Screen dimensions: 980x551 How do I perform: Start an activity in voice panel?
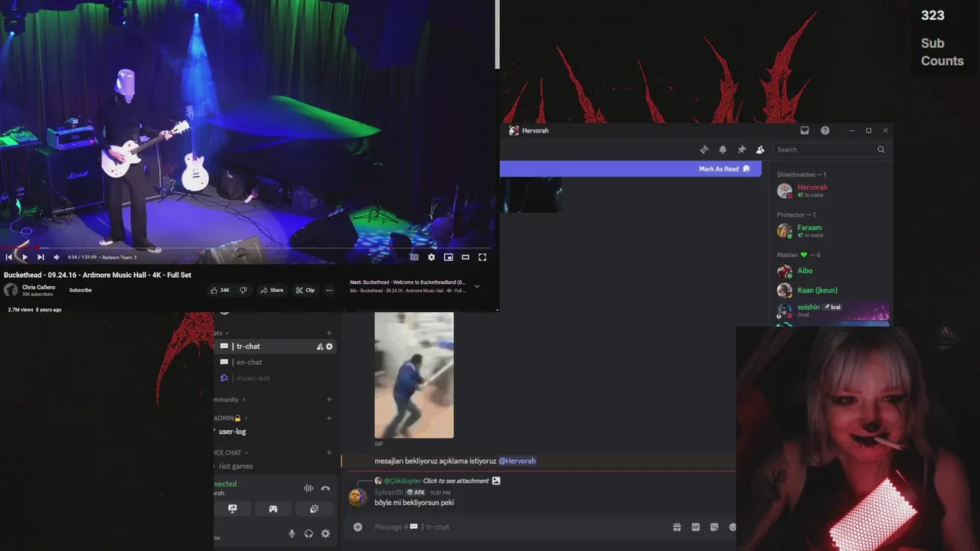click(273, 509)
